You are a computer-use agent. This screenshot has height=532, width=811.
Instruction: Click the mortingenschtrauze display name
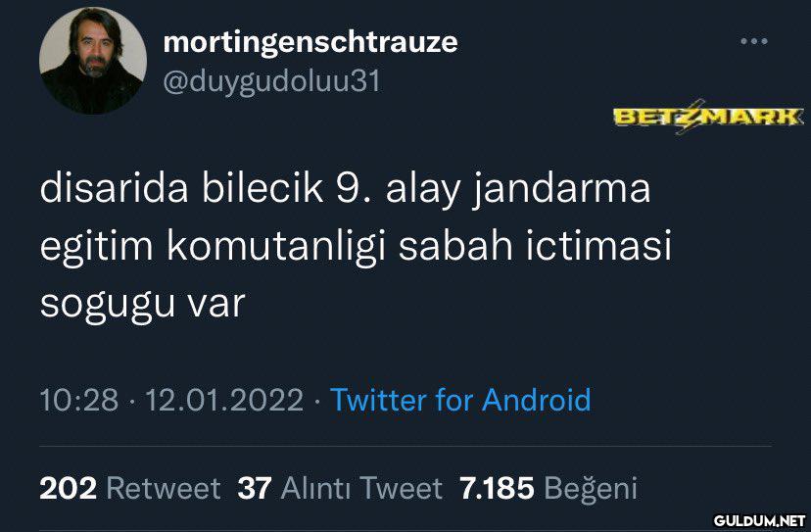(x=310, y=42)
